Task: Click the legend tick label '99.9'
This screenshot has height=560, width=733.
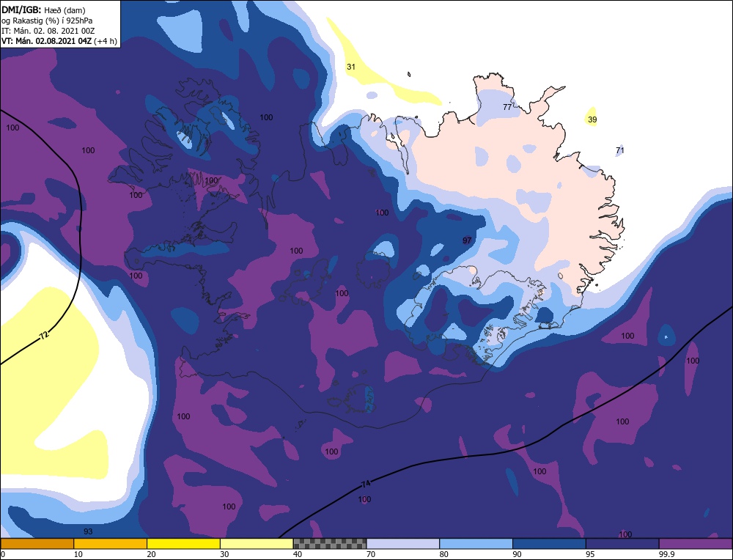Action: click(x=666, y=554)
